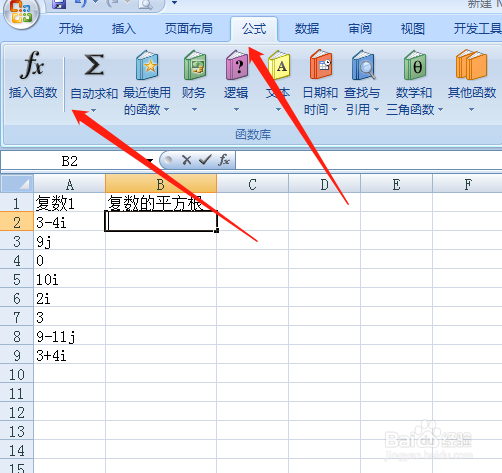Click the AutoSum sigma icon
Viewport: 502px width, 473px height.
[x=94, y=65]
